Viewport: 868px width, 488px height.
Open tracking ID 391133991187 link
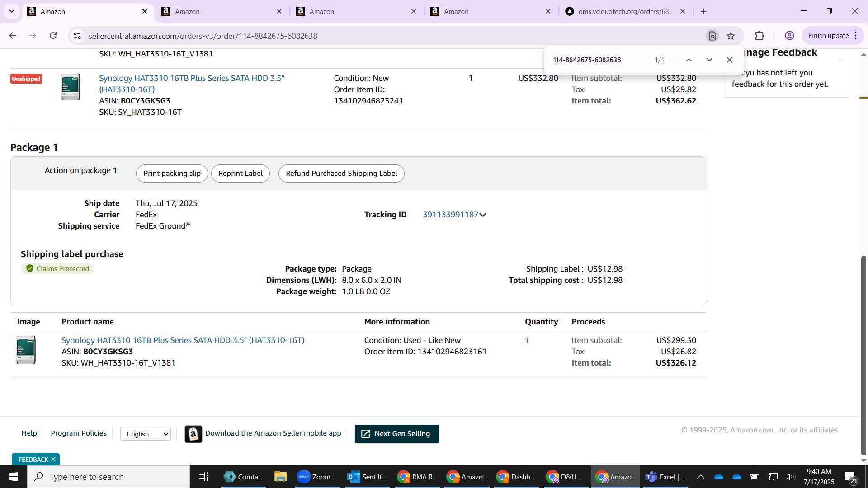tap(450, 215)
